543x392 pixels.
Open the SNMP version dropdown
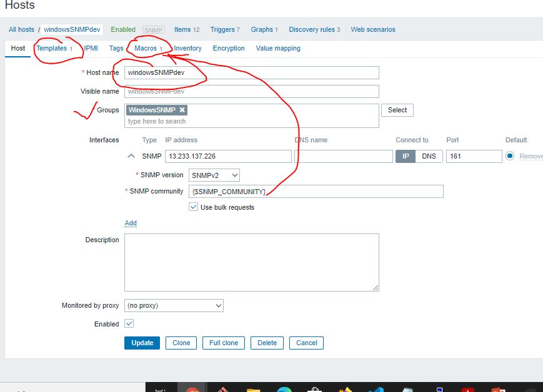[x=214, y=175]
